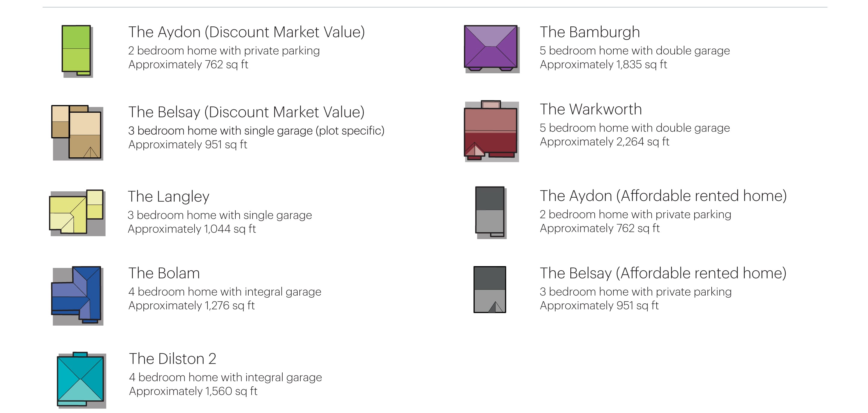Click the green Aydon Discount Market Value house icon

point(76,50)
